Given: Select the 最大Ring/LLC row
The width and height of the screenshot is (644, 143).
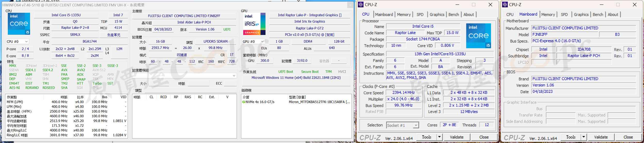Looking at the screenshot, I should (67, 130).
